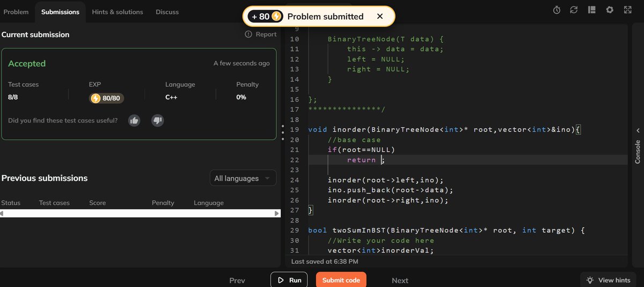Expand the Console side panel
Screen dimensions: 644x287
click(x=638, y=146)
